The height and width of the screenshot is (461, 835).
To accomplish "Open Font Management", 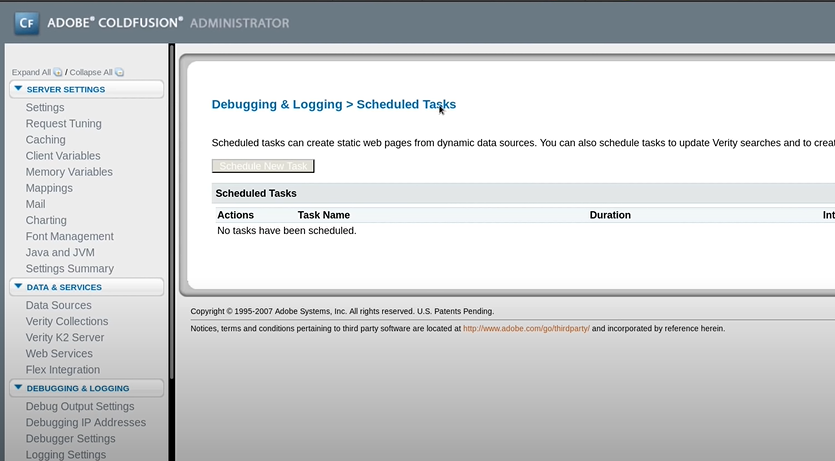I will [x=69, y=236].
